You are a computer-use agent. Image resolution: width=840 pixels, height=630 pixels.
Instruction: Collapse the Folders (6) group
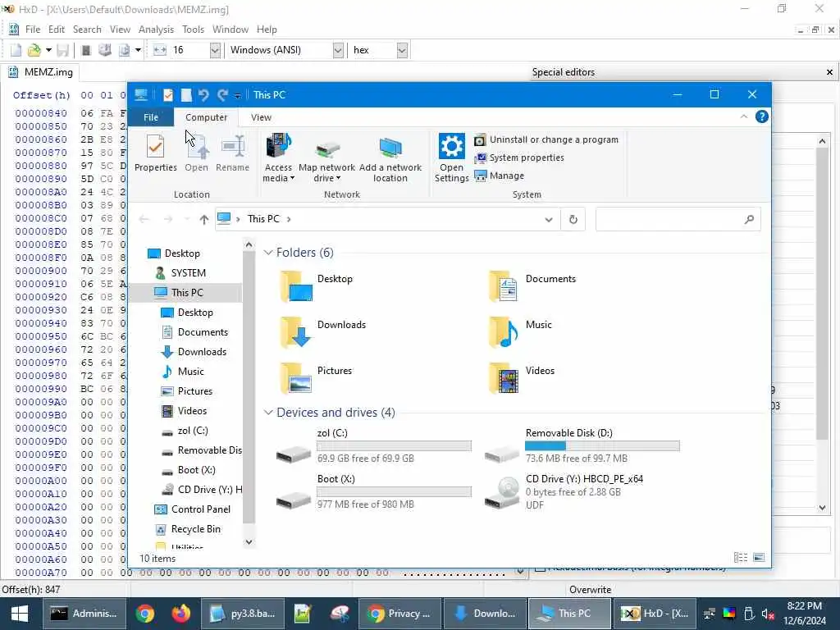[268, 253]
